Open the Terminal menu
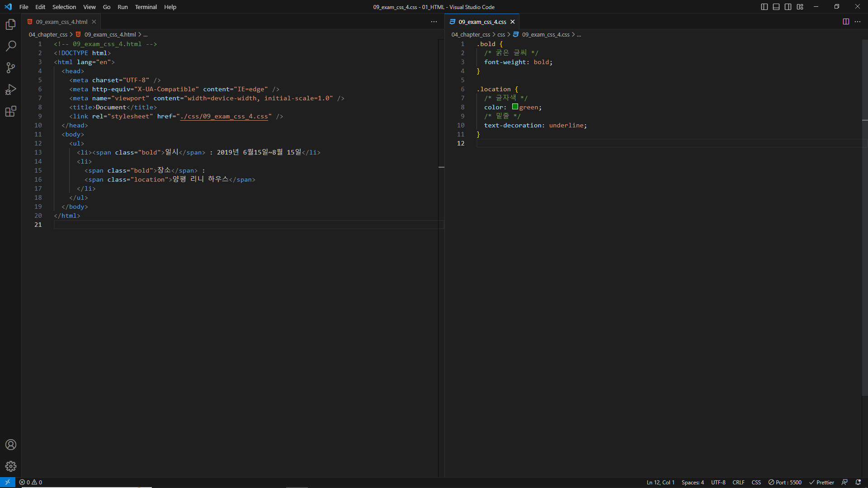868x488 pixels. (146, 7)
